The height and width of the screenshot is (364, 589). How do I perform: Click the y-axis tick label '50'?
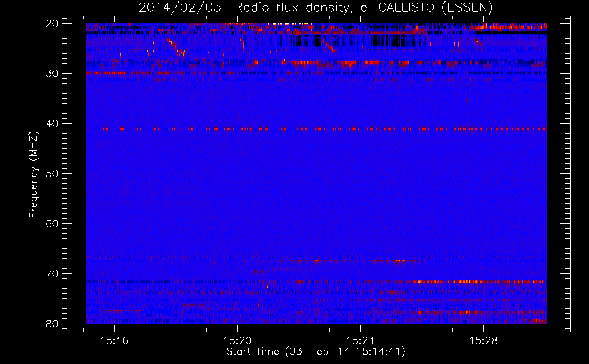tap(52, 174)
